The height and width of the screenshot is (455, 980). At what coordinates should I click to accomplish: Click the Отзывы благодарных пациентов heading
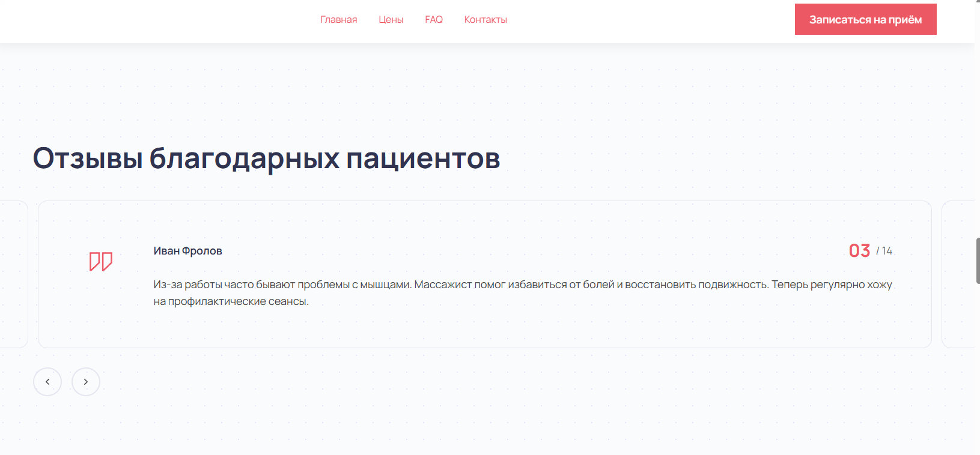pos(266,158)
